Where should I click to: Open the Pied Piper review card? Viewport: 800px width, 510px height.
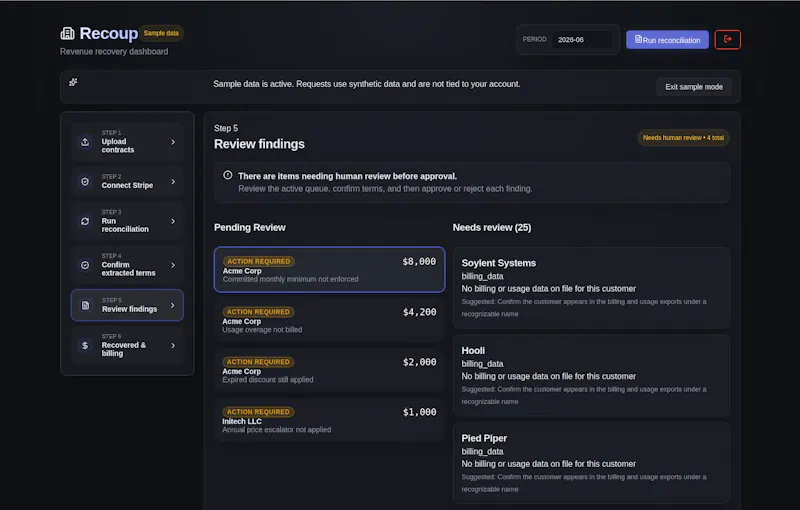point(591,463)
